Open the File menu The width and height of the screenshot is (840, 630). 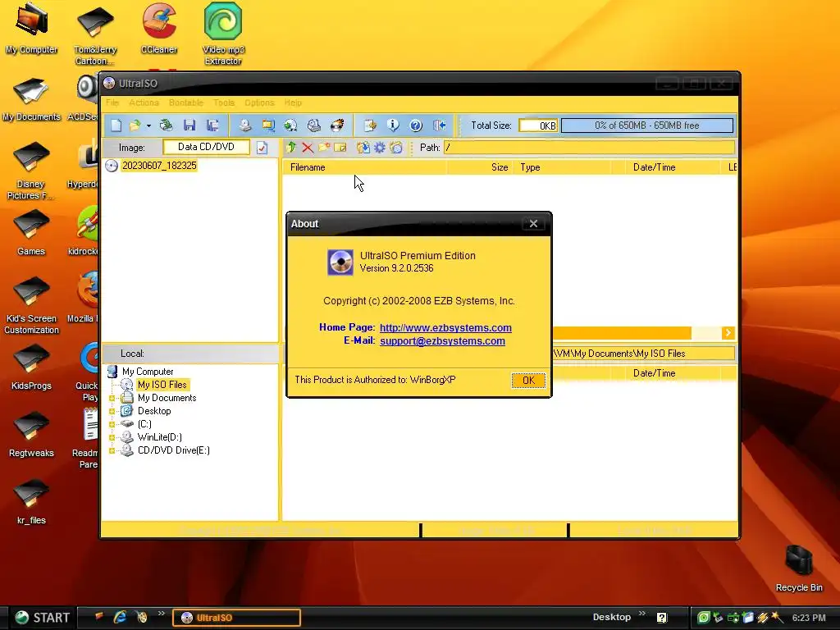pos(112,103)
